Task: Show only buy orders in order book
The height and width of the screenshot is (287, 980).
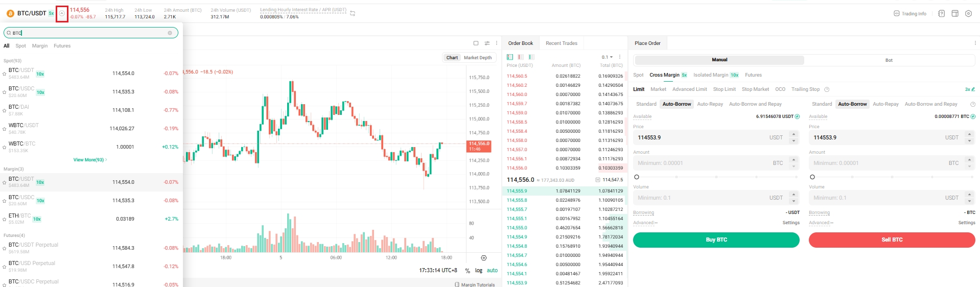Action: [x=531, y=57]
